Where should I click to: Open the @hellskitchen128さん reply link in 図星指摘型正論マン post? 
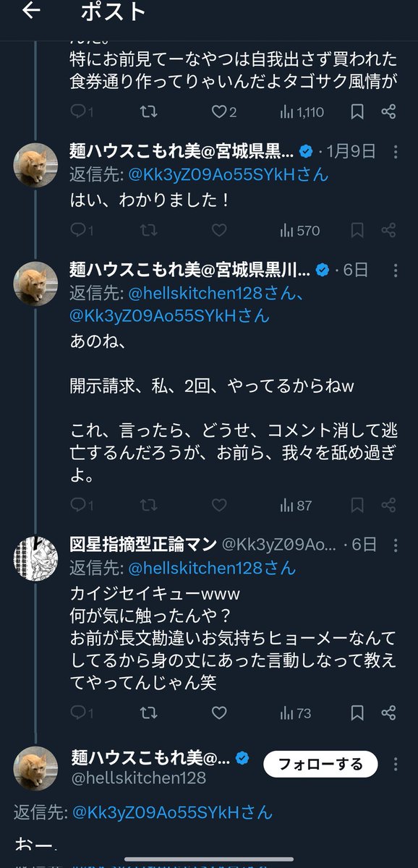click(213, 569)
